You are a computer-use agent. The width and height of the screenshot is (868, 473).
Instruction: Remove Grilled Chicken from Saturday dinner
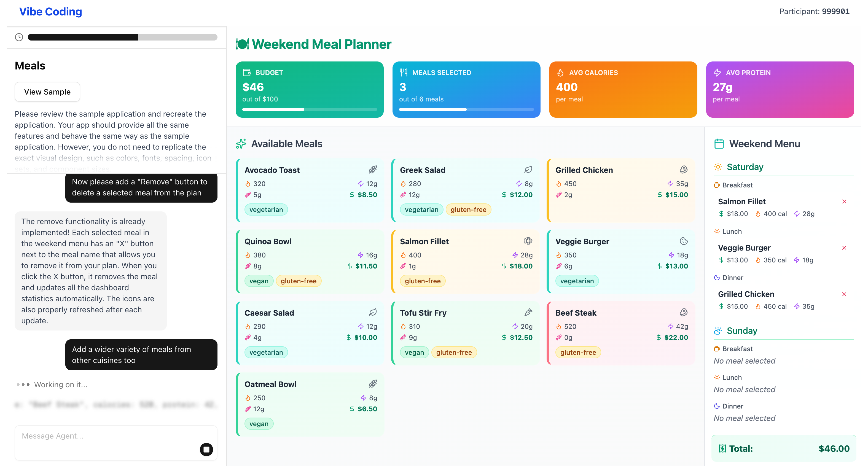[x=844, y=294]
